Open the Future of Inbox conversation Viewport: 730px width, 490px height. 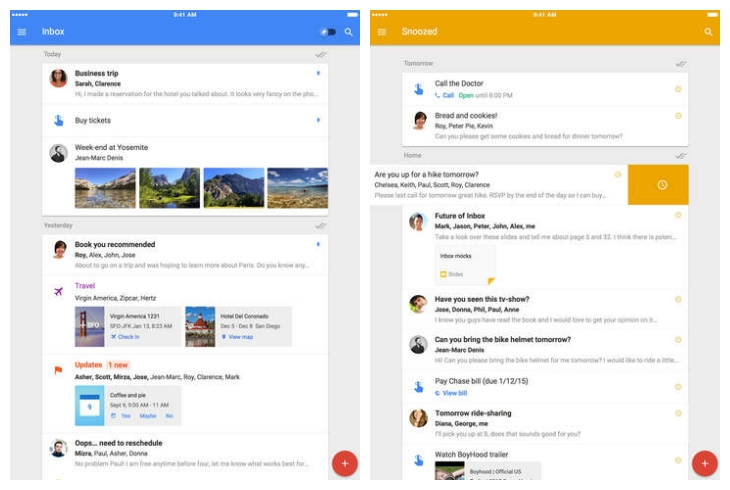pyautogui.click(x=460, y=216)
